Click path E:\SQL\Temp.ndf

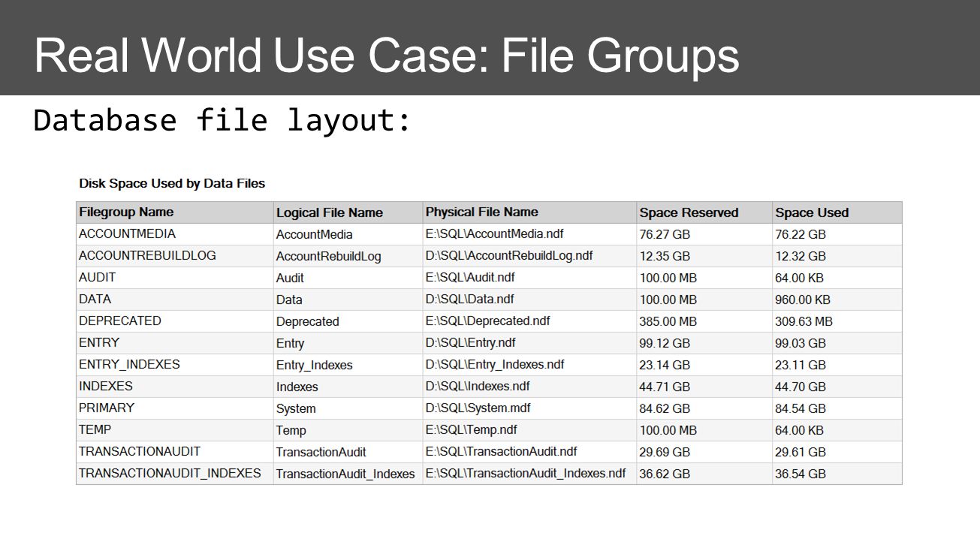point(471,430)
